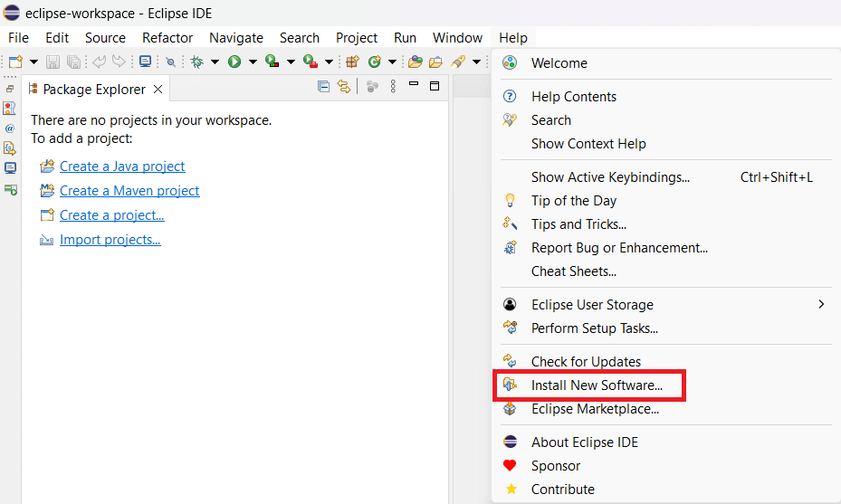This screenshot has width=841, height=504.
Task: Close the Package Explorer view
Action: point(158,89)
